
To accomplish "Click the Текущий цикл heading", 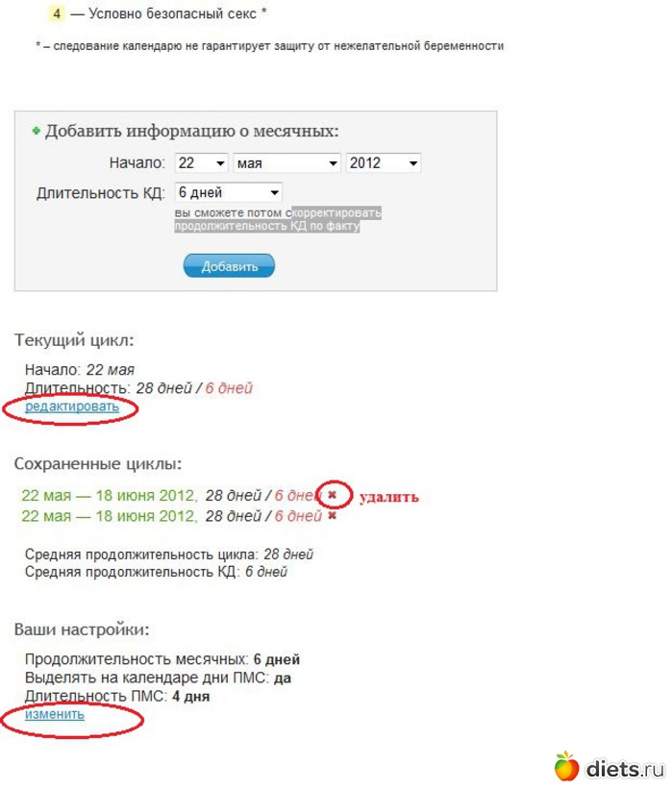I will tap(74, 340).
